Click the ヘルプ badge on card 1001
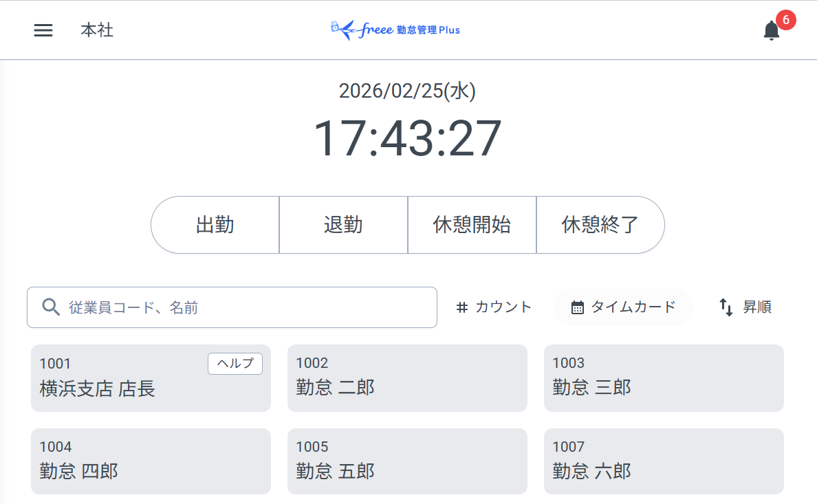Screen dimensions: 817x504 [235, 363]
